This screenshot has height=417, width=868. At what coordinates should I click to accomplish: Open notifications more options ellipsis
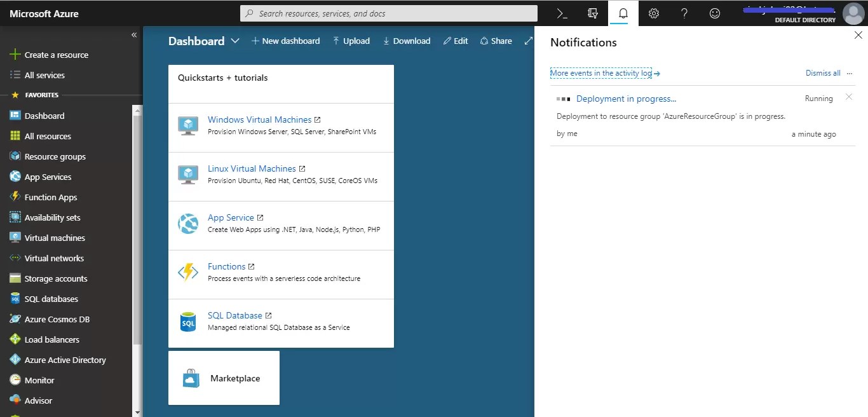pyautogui.click(x=850, y=73)
